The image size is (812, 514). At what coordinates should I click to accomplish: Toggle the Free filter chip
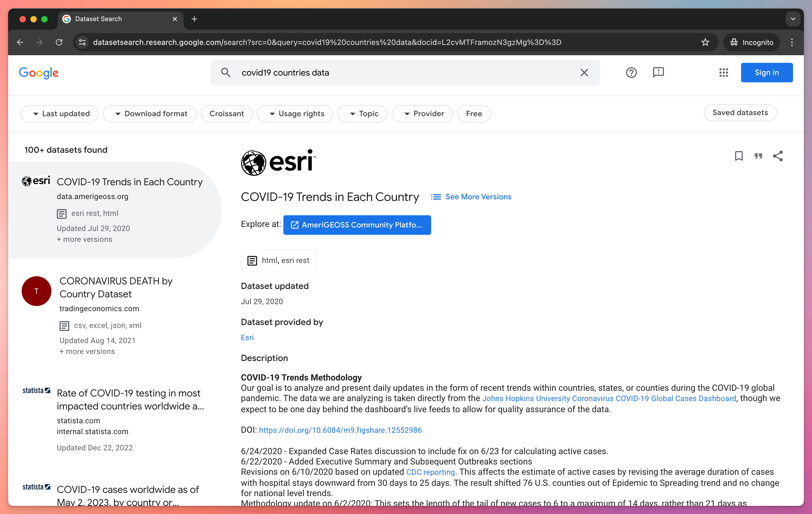pos(474,114)
